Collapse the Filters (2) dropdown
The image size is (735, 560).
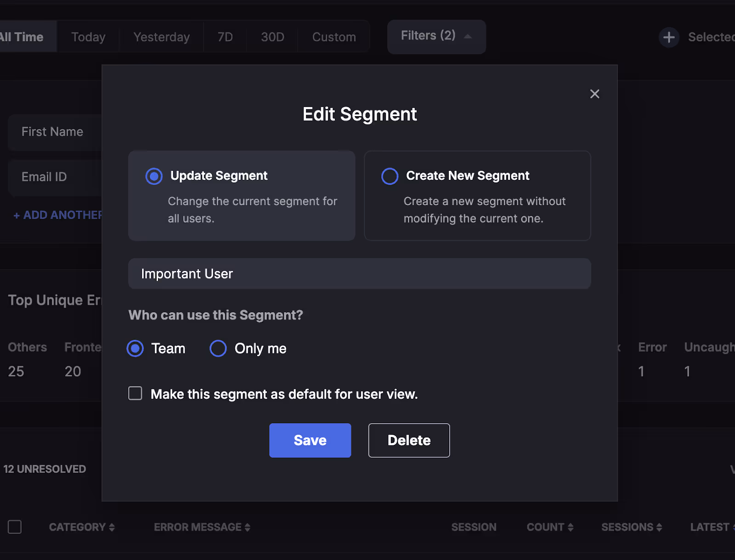tap(435, 36)
